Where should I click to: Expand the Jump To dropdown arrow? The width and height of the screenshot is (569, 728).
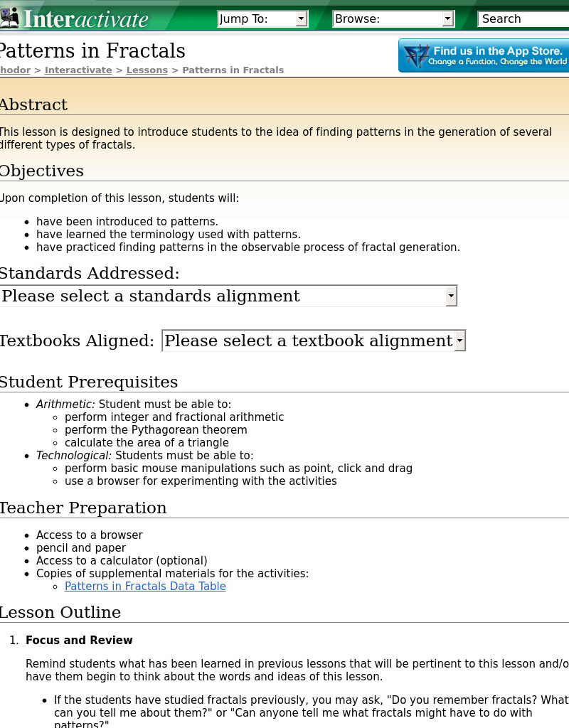click(301, 18)
